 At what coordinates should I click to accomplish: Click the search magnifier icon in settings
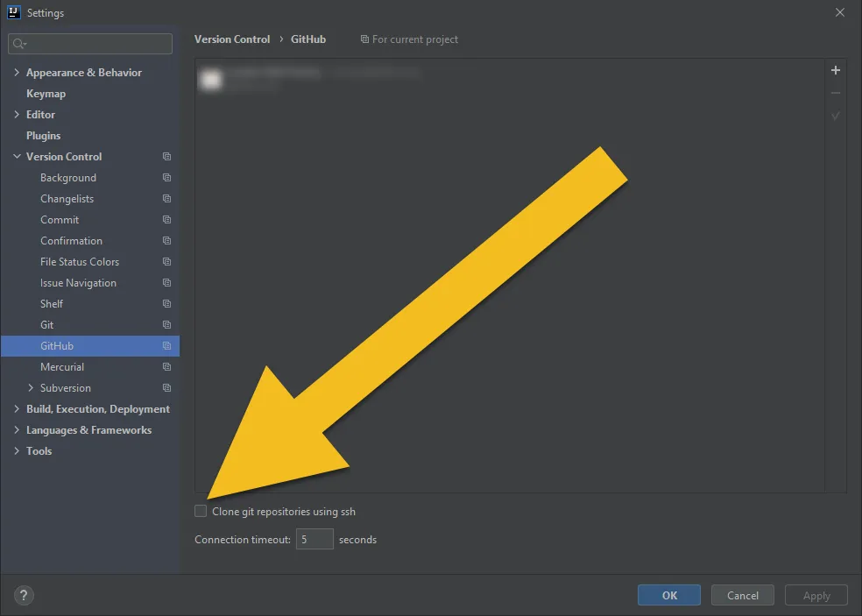coord(19,44)
